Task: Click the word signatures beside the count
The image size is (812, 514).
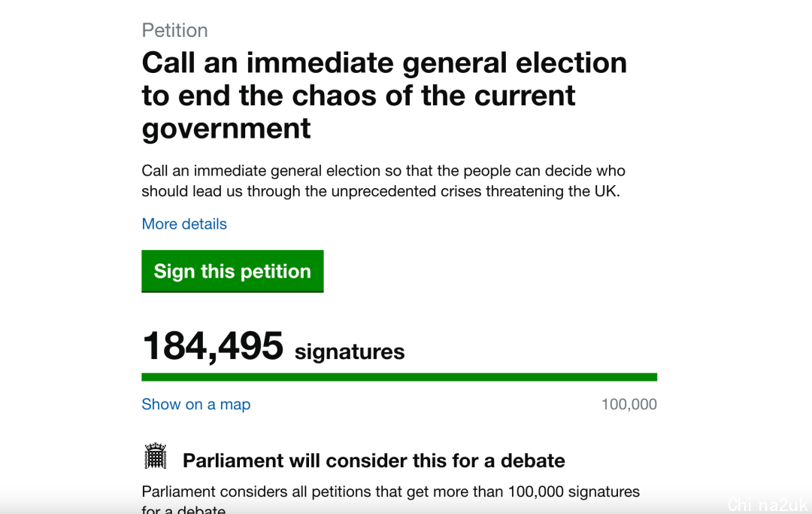Action: [350, 351]
